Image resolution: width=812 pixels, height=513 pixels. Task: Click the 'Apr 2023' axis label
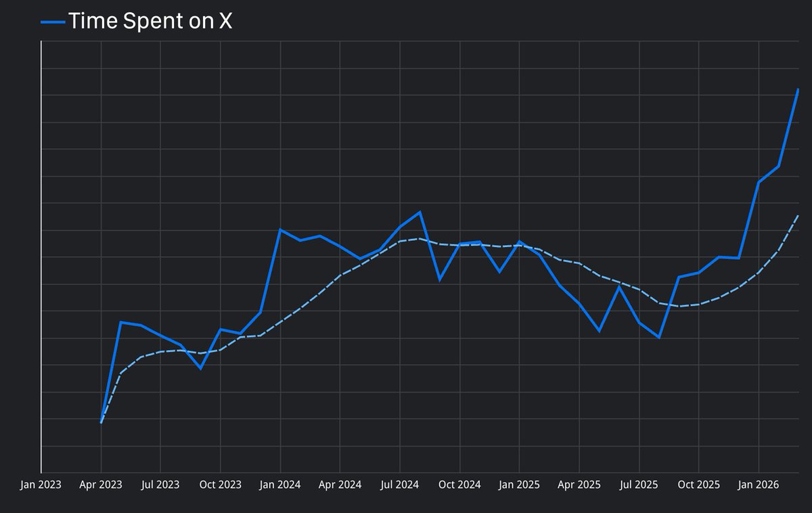(x=101, y=485)
